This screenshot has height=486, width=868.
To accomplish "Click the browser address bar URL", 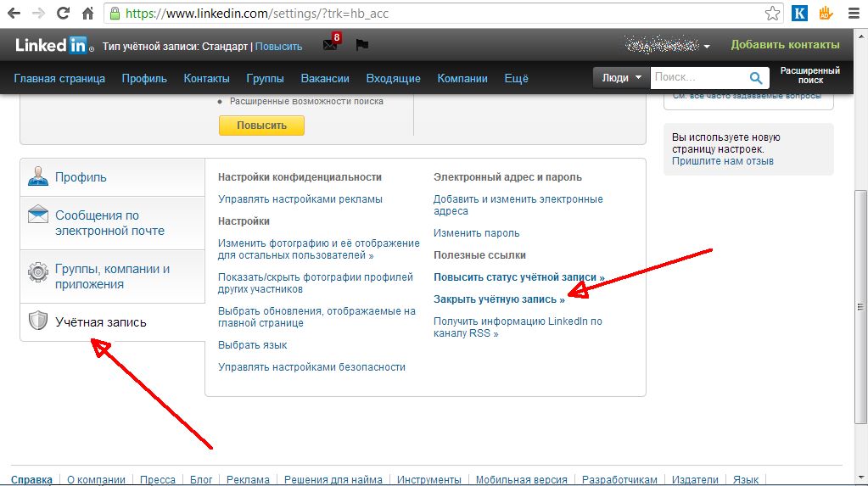I will coord(257,14).
